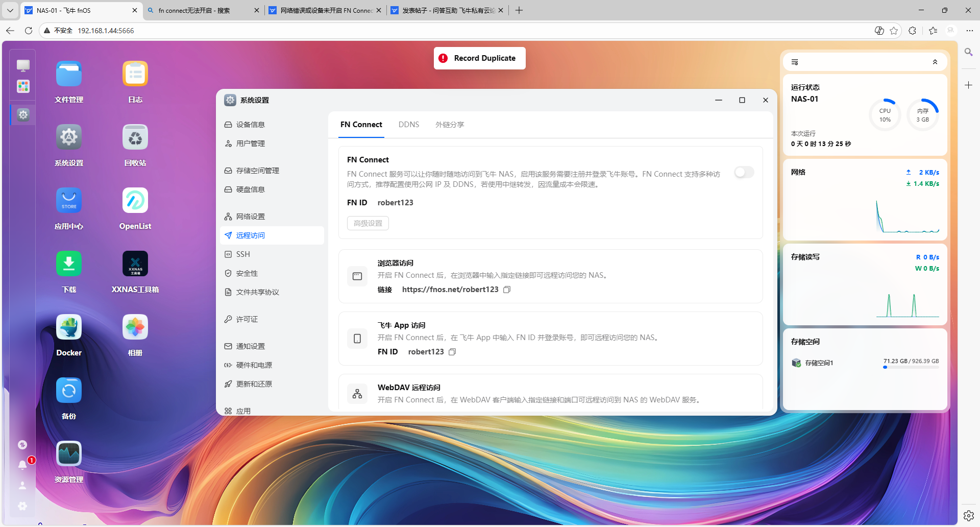Open the browser tab list dropdown
980x527 pixels.
point(10,10)
